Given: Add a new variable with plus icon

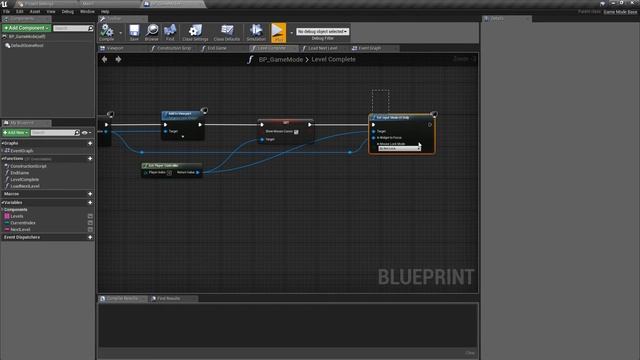Looking at the screenshot, I should [x=90, y=202].
